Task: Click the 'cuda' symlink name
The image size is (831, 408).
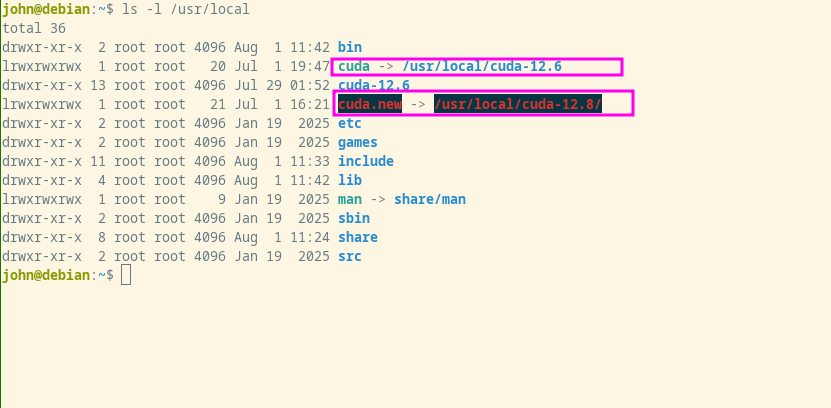Action: [x=353, y=67]
